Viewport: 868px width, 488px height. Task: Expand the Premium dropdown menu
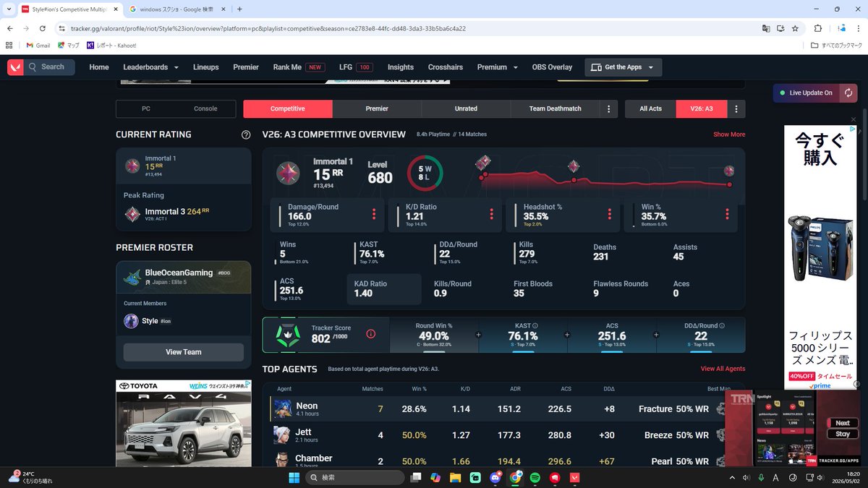click(x=498, y=67)
